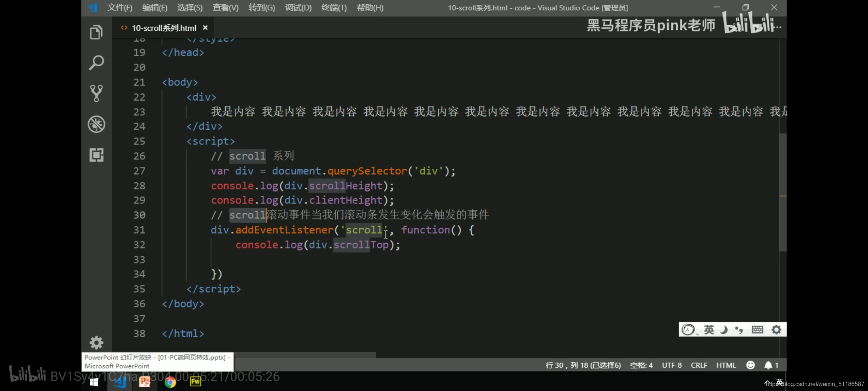Screen dimensions: 868x391
Task: Toggle IME soft keyboard icon
Action: [757, 330]
